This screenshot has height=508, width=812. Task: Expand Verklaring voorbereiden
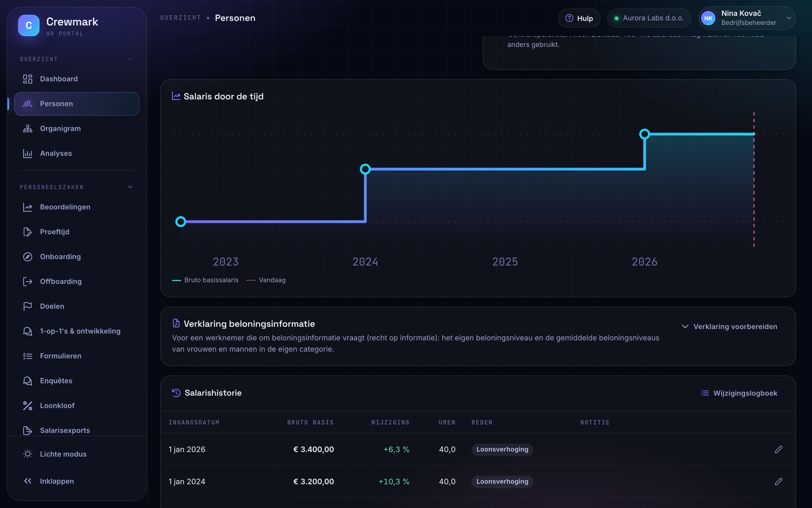click(730, 326)
